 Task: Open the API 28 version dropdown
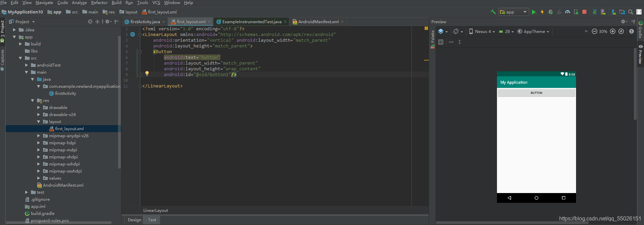coord(506,31)
